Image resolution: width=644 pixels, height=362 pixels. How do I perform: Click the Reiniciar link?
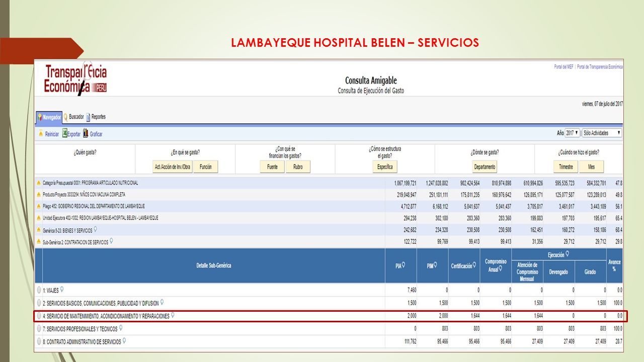(x=52, y=134)
